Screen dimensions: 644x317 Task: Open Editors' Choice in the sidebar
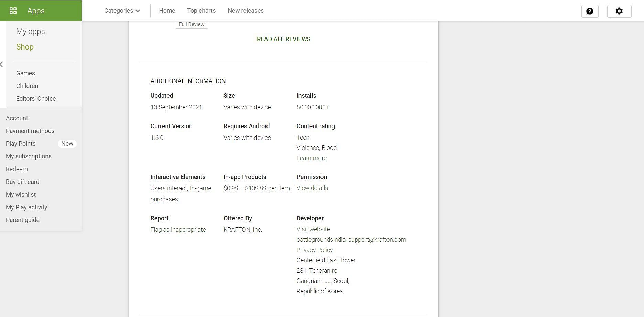36,99
